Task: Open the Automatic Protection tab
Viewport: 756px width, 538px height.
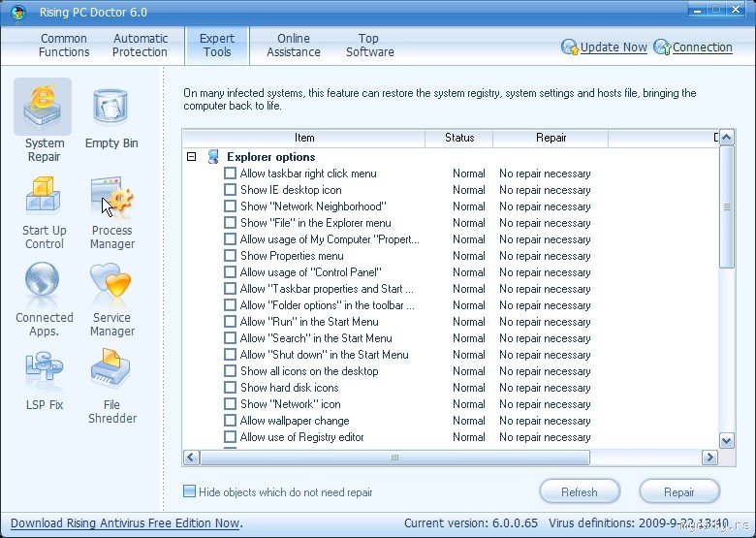Action: (x=140, y=46)
